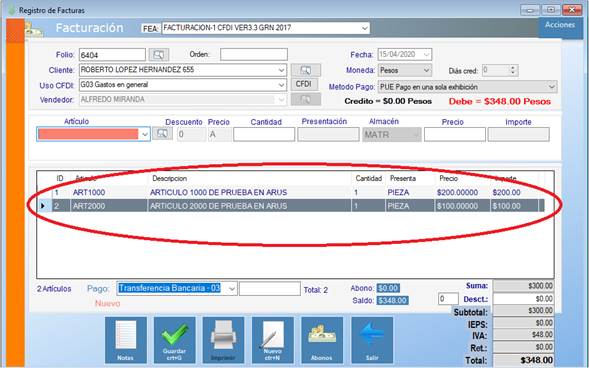Create new invoice with Nuevo button
Screen dimensions: 589x368
point(272,340)
